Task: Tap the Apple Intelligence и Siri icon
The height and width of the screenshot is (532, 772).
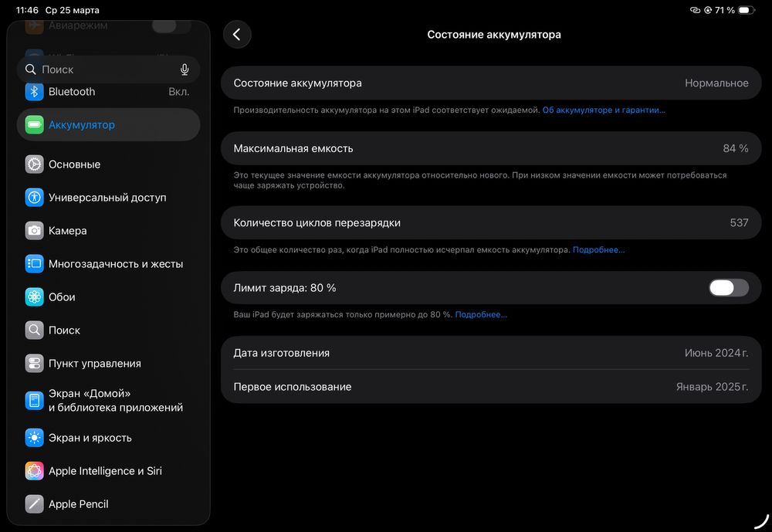Action: (34, 471)
